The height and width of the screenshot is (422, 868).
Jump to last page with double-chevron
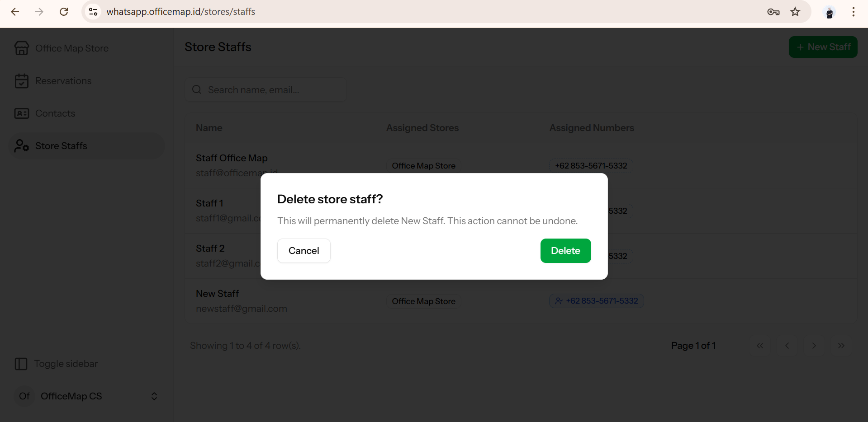841,346
